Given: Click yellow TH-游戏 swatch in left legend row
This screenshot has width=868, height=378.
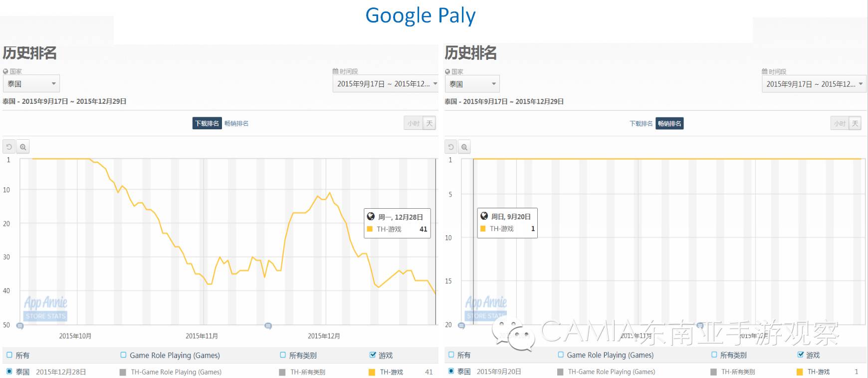Looking at the screenshot, I should pyautogui.click(x=372, y=372).
